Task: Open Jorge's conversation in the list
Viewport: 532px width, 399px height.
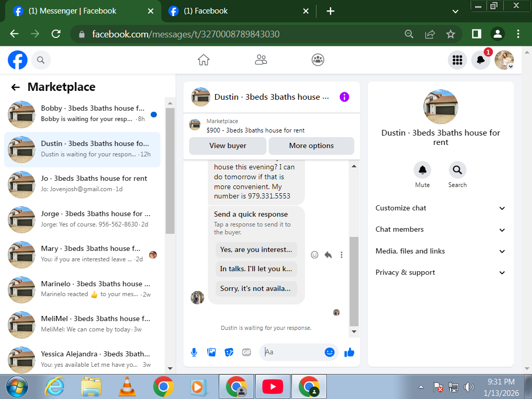Action: pyautogui.click(x=82, y=220)
